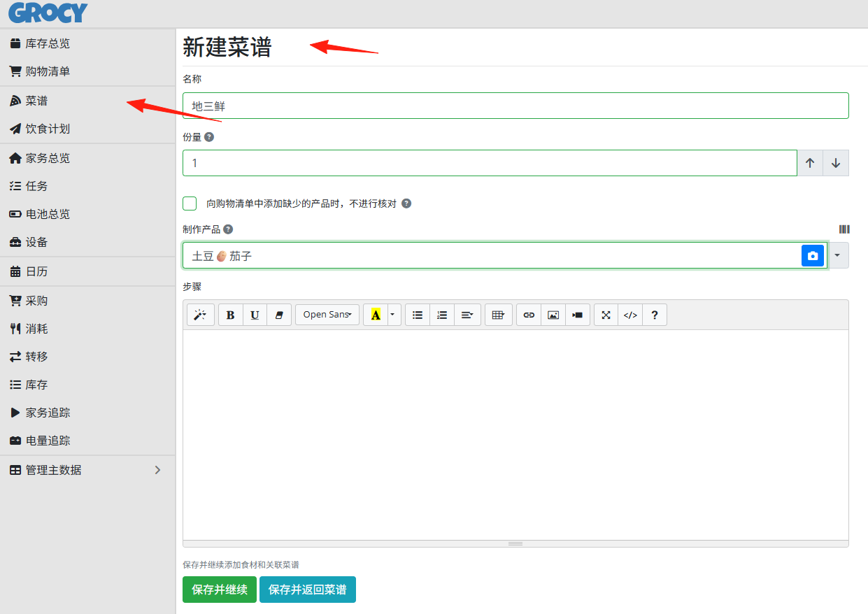The width and height of the screenshot is (868, 614).
Task: Click the editor resize handle bar
Action: (x=515, y=543)
